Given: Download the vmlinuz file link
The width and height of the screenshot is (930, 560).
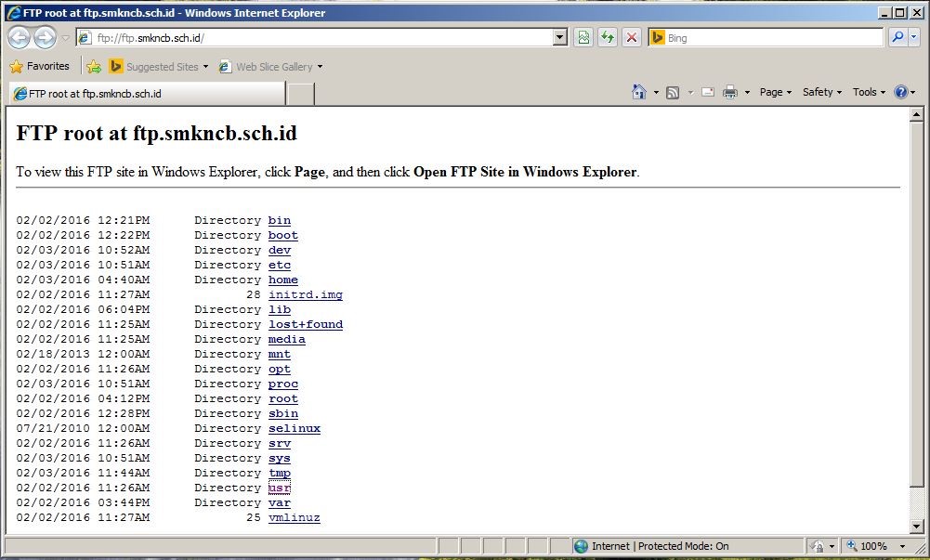Looking at the screenshot, I should pos(295,517).
